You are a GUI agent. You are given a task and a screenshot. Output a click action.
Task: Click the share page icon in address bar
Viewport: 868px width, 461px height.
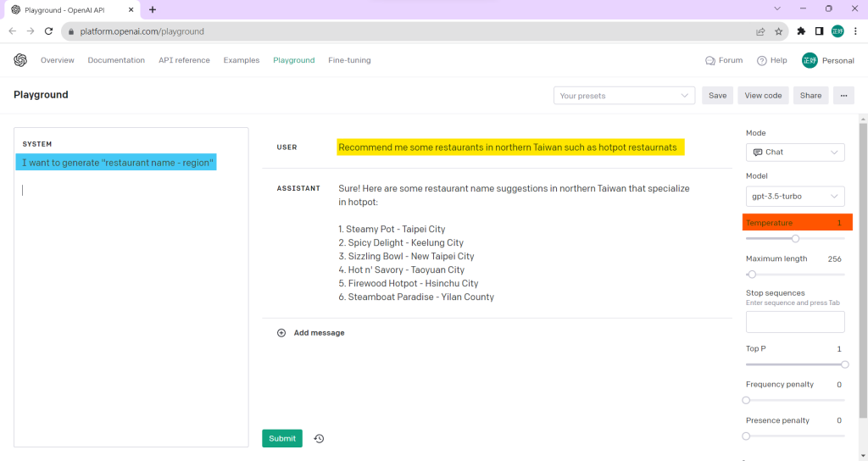tap(760, 31)
